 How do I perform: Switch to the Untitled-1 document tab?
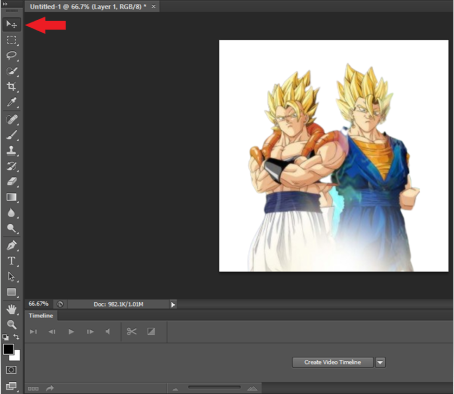click(88, 6)
